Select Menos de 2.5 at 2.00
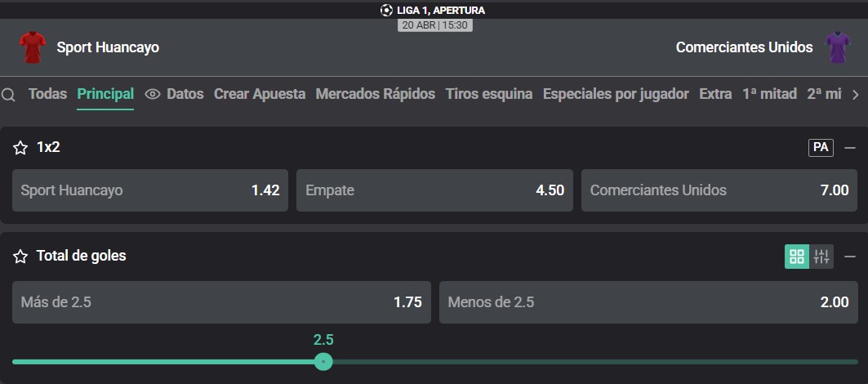Screen dimensions: 868x384 click(648, 302)
